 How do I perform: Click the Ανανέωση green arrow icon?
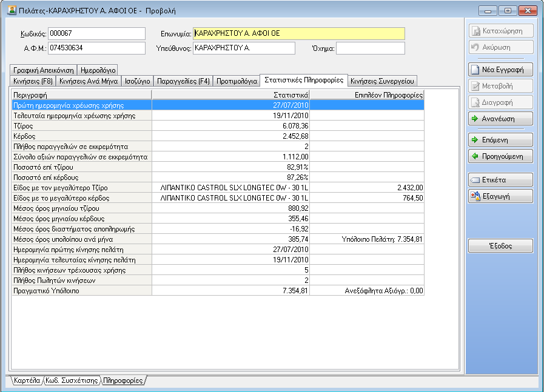coord(475,119)
